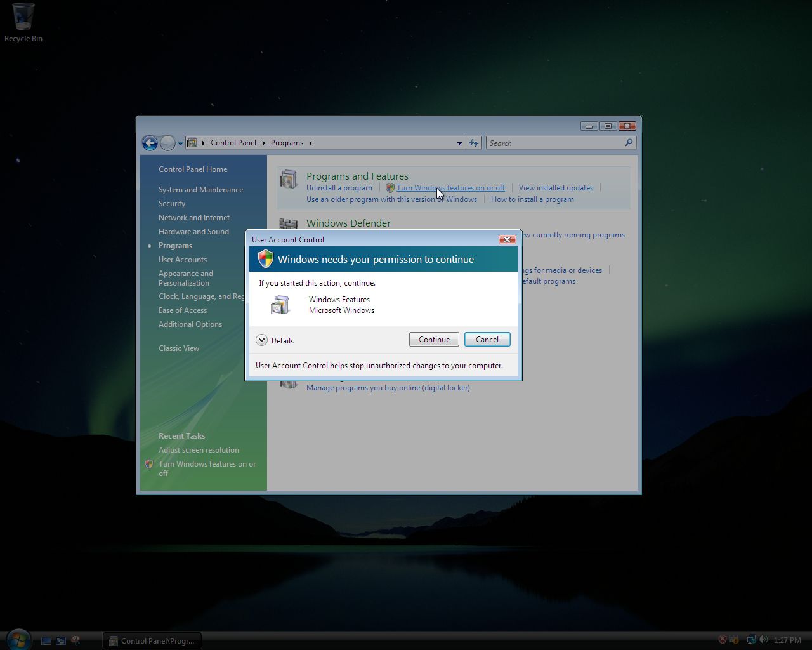
Task: Click the 1:27 PM clock
Action: point(787,640)
